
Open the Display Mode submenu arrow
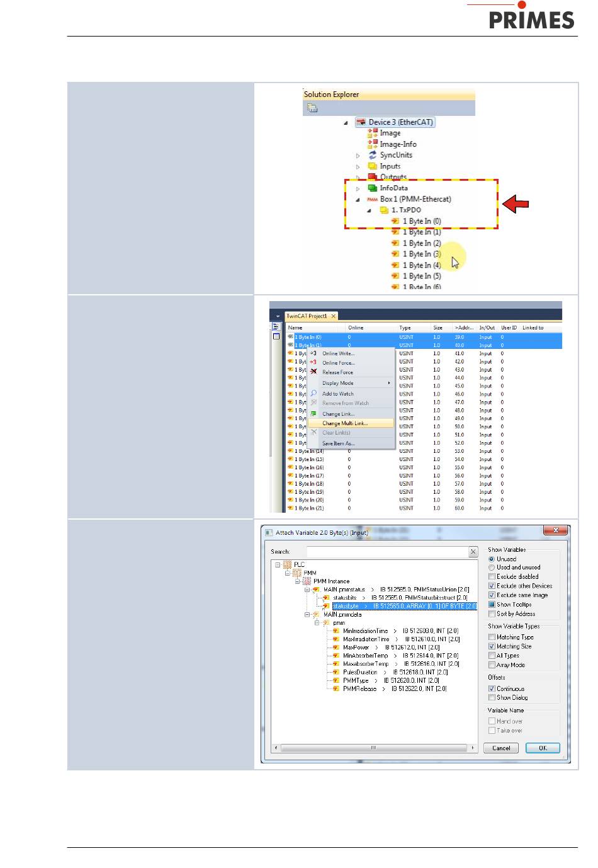pyautogui.click(x=389, y=383)
